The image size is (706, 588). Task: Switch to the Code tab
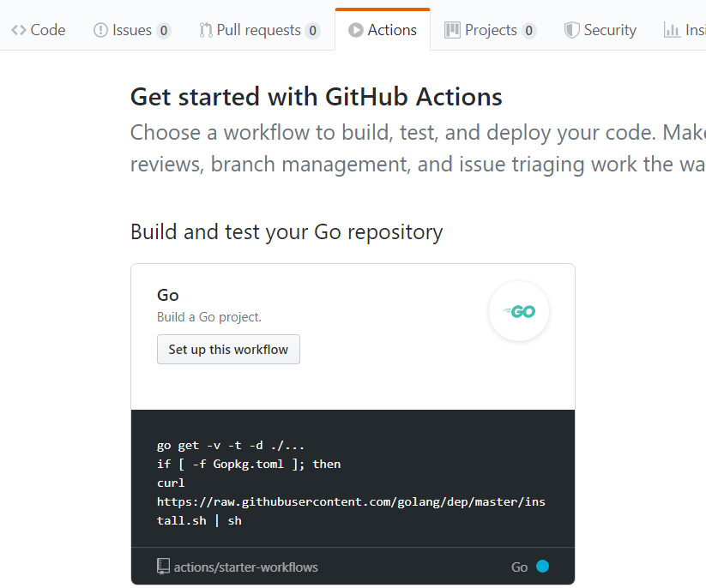click(39, 29)
